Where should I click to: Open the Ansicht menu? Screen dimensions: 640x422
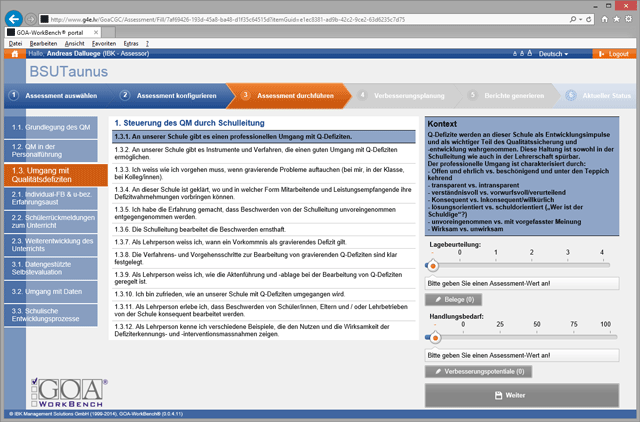click(x=75, y=44)
